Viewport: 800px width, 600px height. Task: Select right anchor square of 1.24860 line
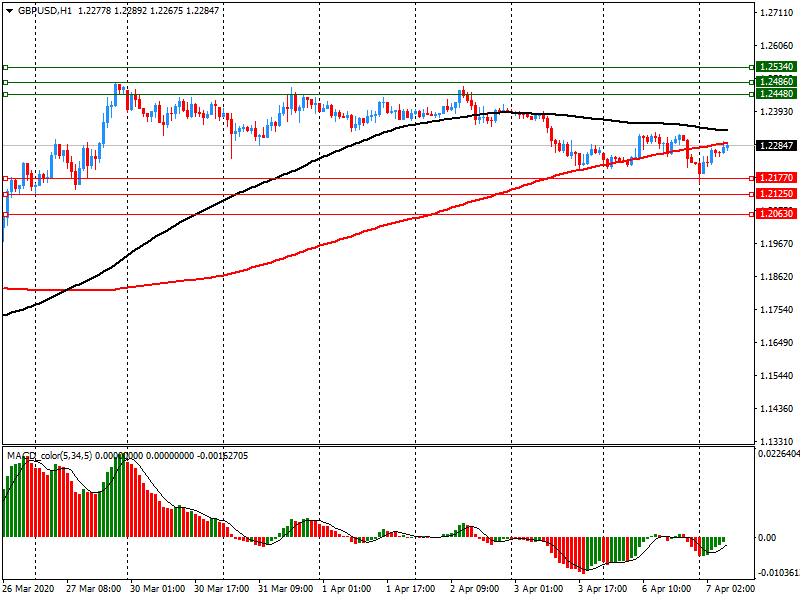[x=752, y=82]
